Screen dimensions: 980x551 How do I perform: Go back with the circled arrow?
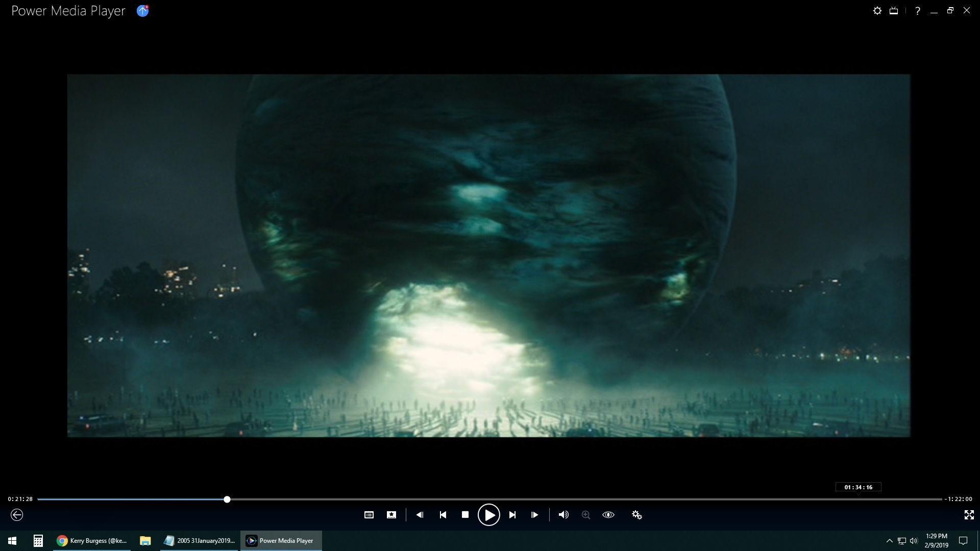pos(17,515)
